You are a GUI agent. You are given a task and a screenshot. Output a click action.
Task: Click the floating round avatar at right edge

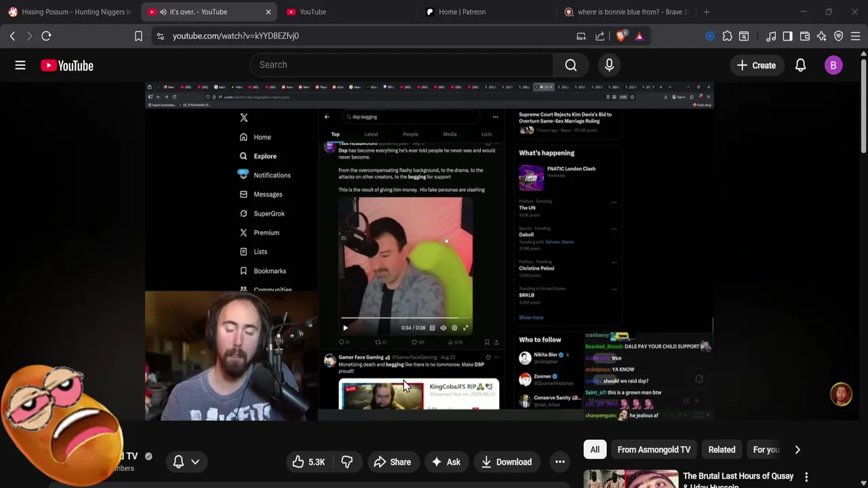841,394
